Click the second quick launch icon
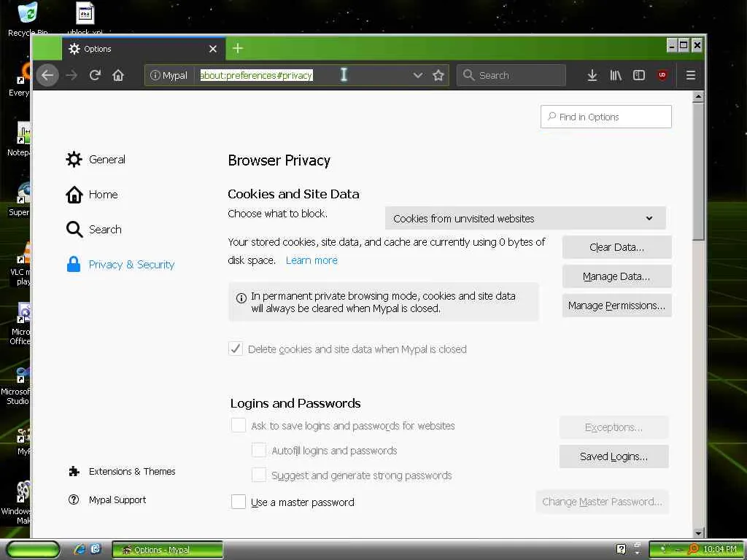Screen dimensions: 747x560 [x=96, y=550]
